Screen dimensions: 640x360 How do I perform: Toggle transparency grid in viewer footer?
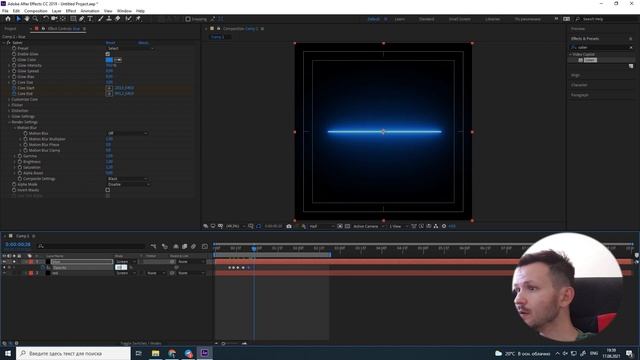tap(347, 226)
